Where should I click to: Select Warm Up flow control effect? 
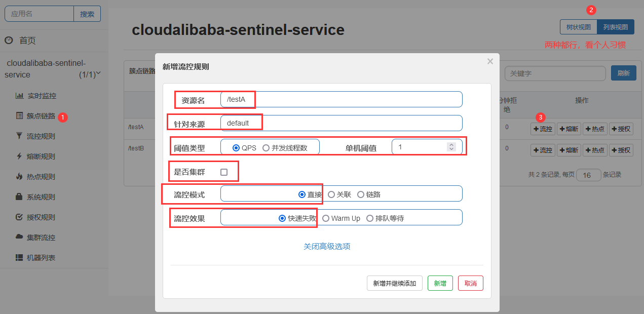coord(326,218)
